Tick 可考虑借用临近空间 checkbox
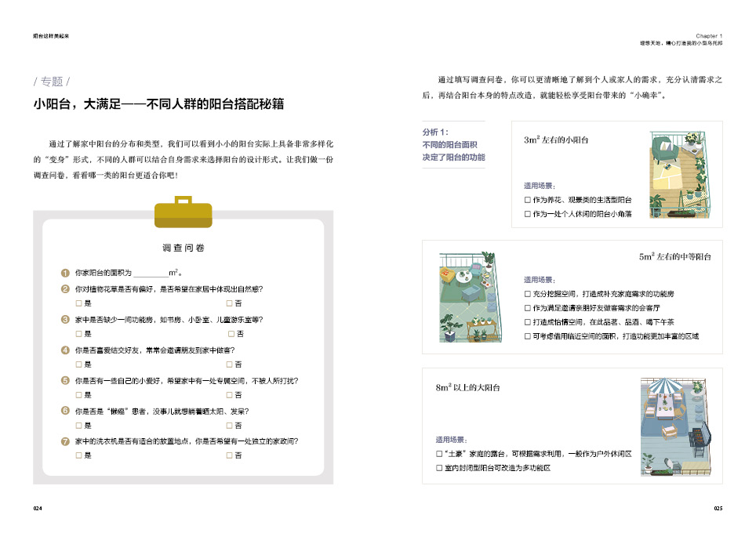The width and height of the screenshot is (756, 533). point(528,336)
